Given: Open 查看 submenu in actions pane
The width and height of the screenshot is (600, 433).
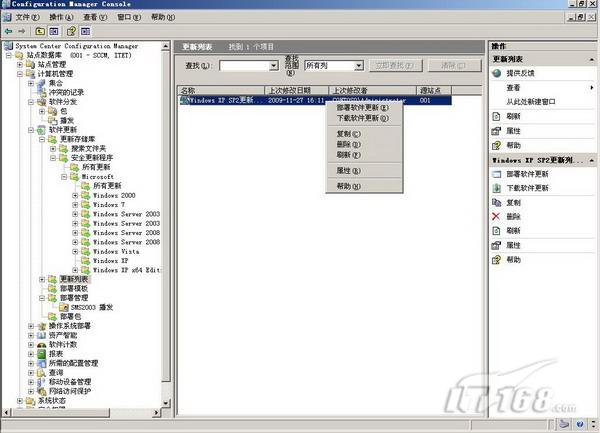Looking at the screenshot, I should coord(543,88).
